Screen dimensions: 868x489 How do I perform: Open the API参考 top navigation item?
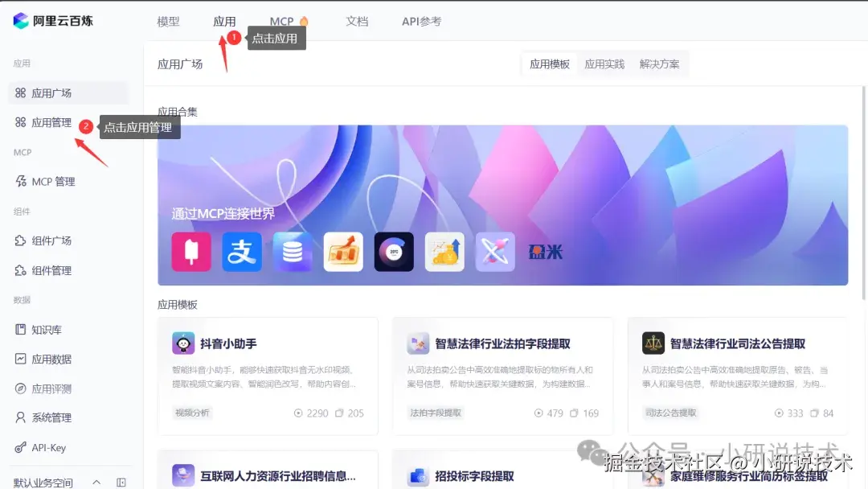[422, 22]
